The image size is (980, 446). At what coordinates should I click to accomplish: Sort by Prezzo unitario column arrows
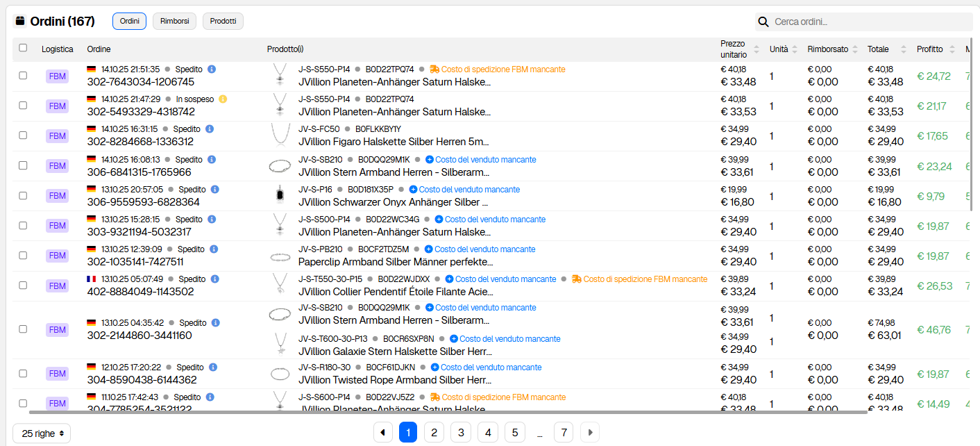point(757,49)
